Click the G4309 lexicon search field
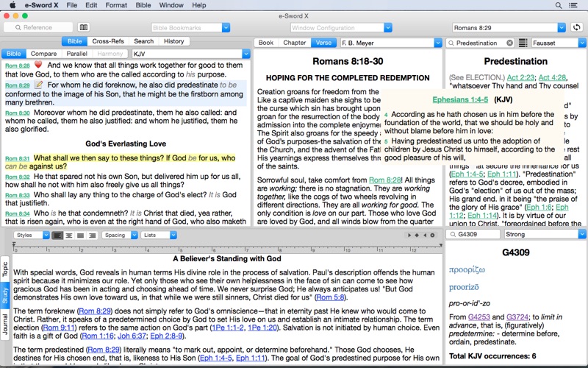Screen dimensions: 588x368 [473, 234]
